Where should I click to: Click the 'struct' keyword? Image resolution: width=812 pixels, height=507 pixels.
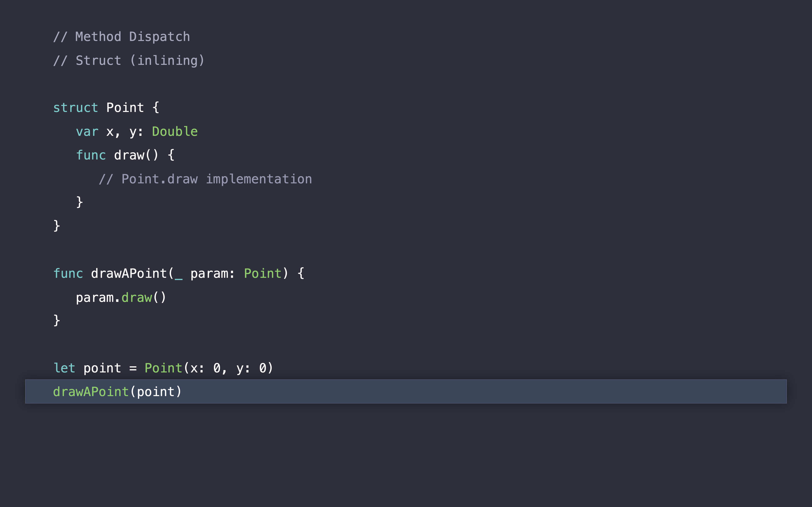coord(75,108)
